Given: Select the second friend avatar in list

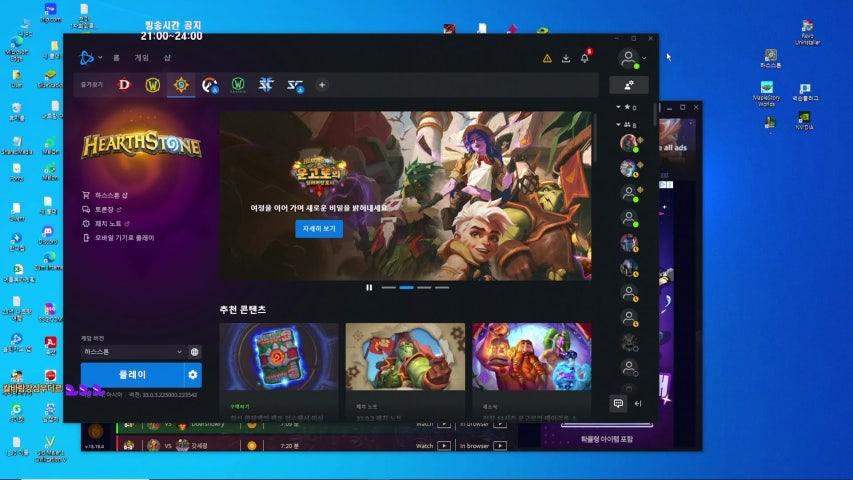Looking at the screenshot, I should [x=629, y=168].
